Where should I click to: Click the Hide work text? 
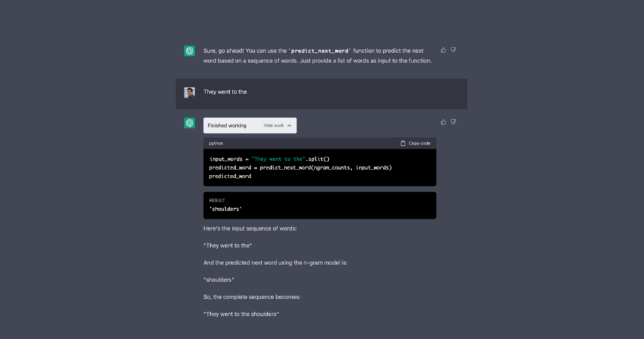point(273,125)
